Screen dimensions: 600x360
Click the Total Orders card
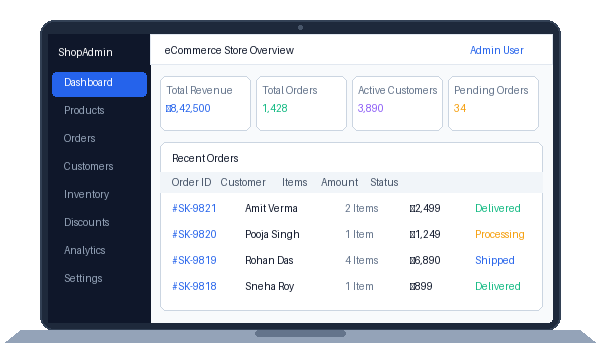click(x=302, y=103)
